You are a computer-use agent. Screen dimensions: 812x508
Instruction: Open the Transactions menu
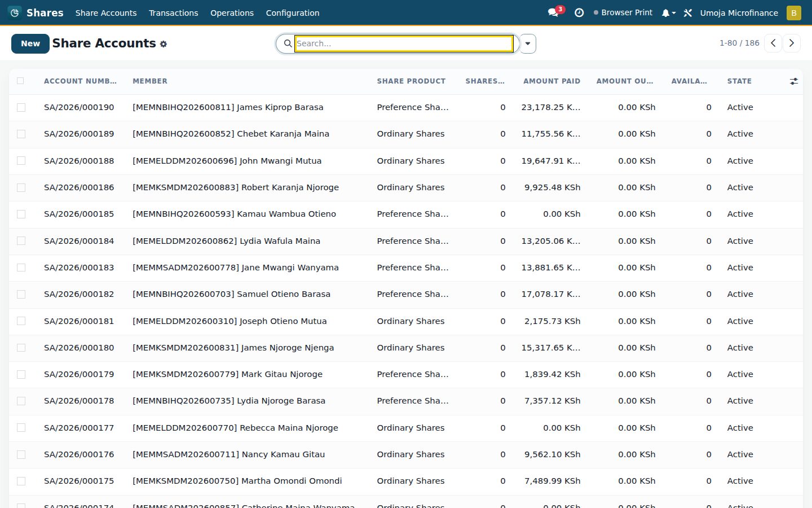[x=174, y=12]
